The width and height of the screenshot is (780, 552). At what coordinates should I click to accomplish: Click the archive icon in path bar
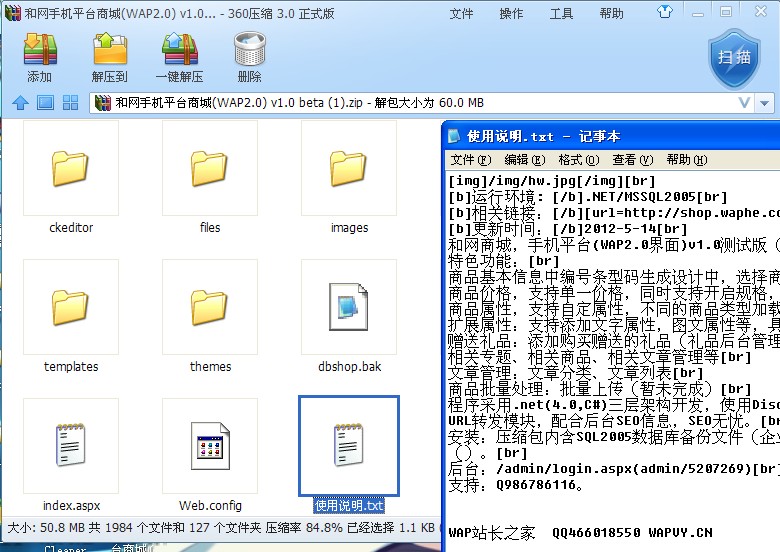[x=102, y=103]
